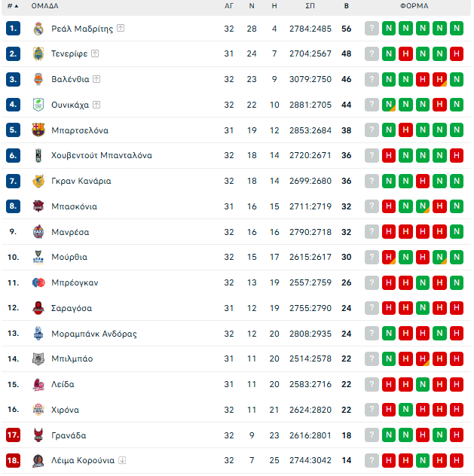This screenshot has height=476, width=474.
Task: Open Ρεάλ Μαδρίτης team page link
Action: pyautogui.click(x=82, y=29)
